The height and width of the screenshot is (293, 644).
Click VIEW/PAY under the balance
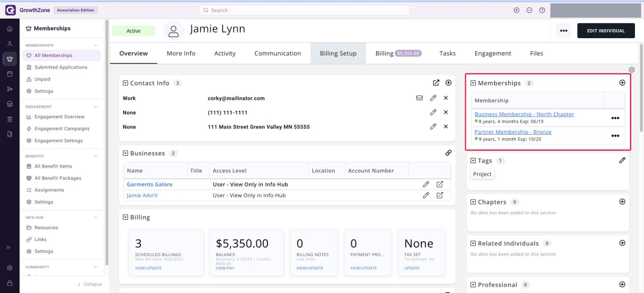point(225,268)
